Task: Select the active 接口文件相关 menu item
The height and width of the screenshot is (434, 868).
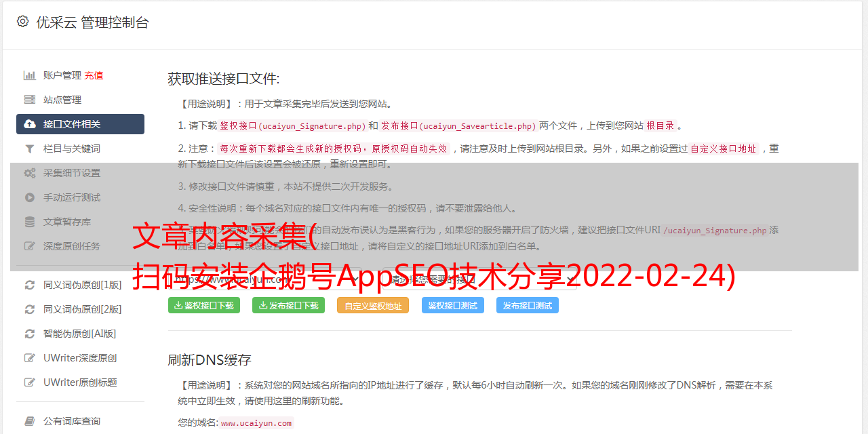Action: tap(80, 124)
